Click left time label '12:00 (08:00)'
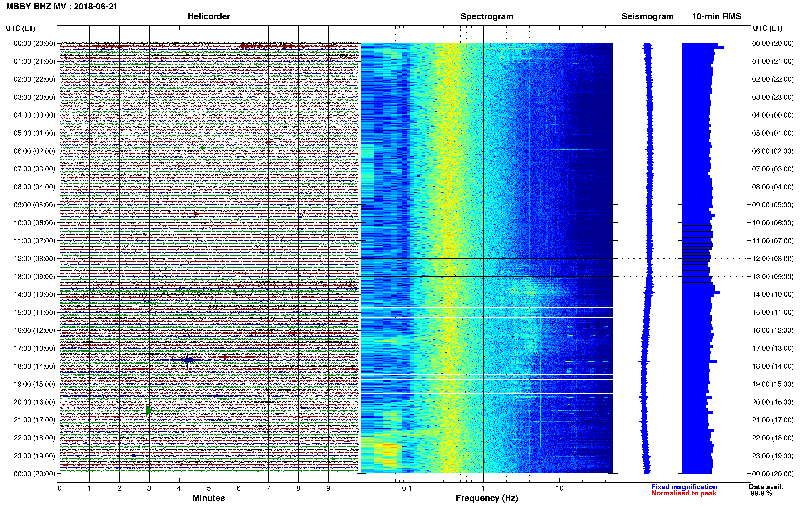The width and height of the screenshot is (812, 508). click(34, 259)
